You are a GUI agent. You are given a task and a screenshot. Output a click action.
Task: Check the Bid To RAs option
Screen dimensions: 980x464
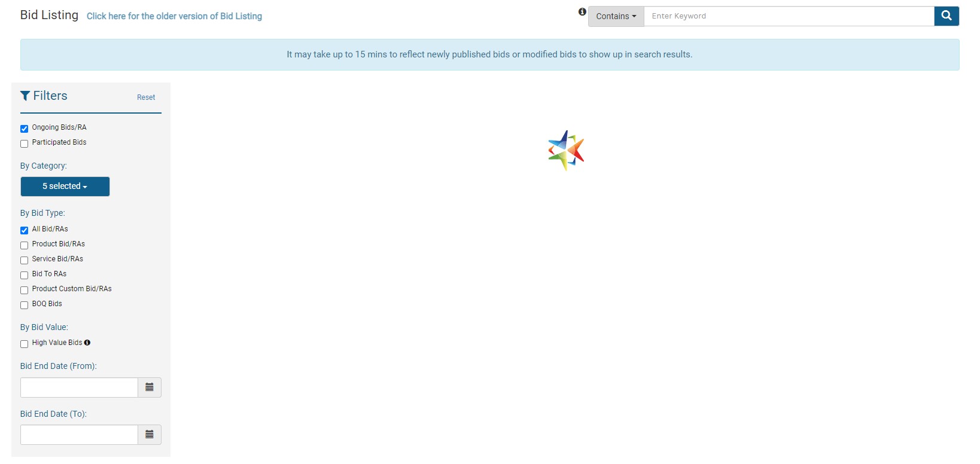click(25, 275)
